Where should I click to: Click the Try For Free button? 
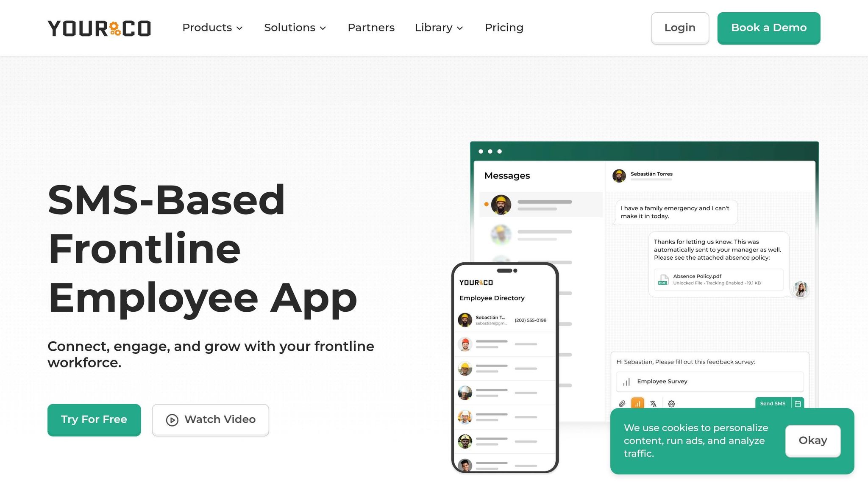pyautogui.click(x=94, y=420)
